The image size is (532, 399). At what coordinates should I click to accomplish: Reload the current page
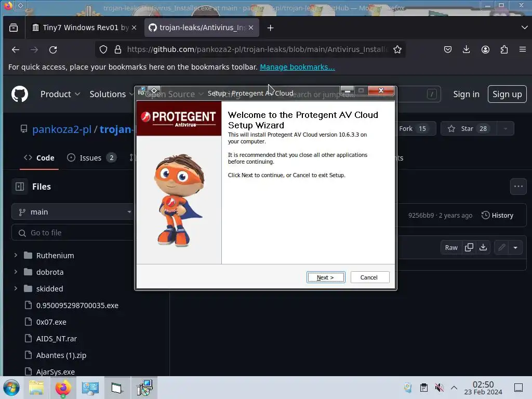(x=53, y=49)
